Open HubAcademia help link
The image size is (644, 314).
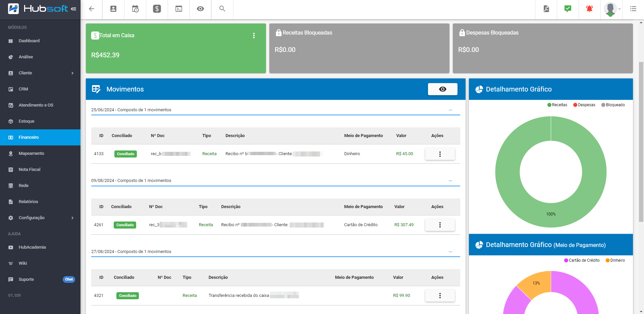coord(40,247)
